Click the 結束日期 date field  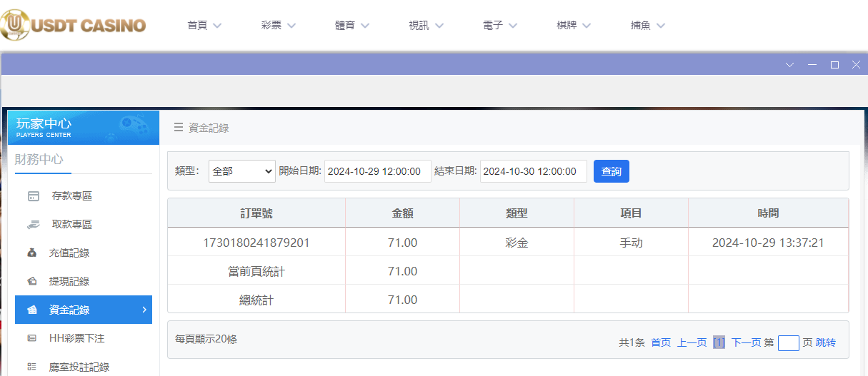[x=533, y=171]
